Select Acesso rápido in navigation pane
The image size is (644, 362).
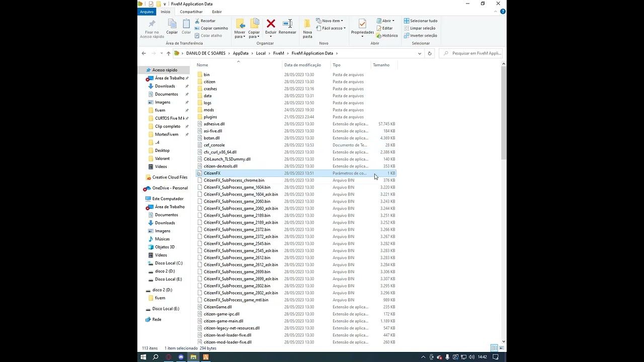[165, 70]
